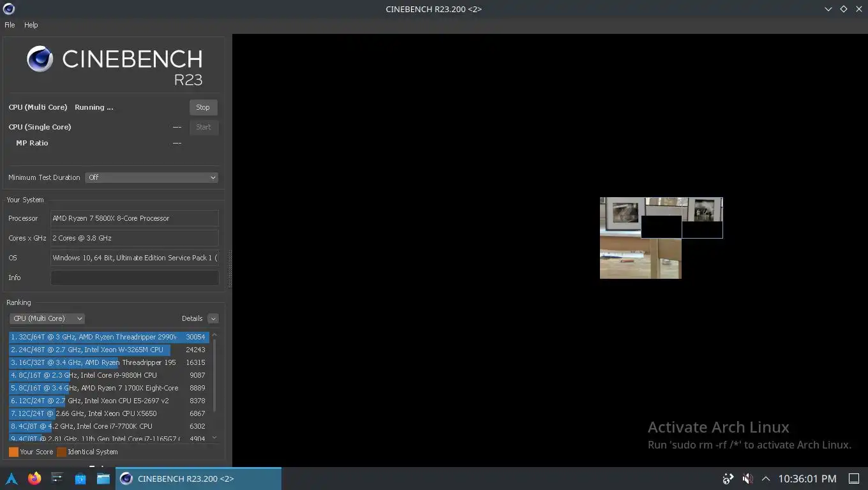Click the CPU (Single Core) label

tap(40, 127)
